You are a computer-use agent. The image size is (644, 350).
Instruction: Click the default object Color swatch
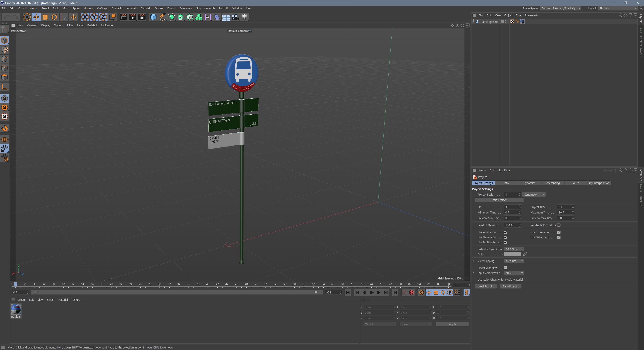click(512, 254)
